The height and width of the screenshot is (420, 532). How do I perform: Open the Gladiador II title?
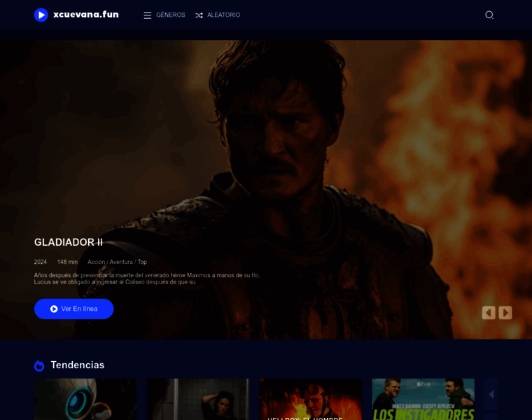[68, 242]
